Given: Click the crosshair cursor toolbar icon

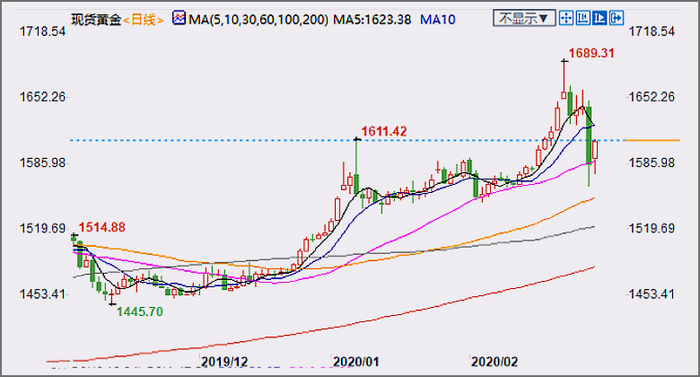Looking at the screenshot, I should (x=566, y=18).
